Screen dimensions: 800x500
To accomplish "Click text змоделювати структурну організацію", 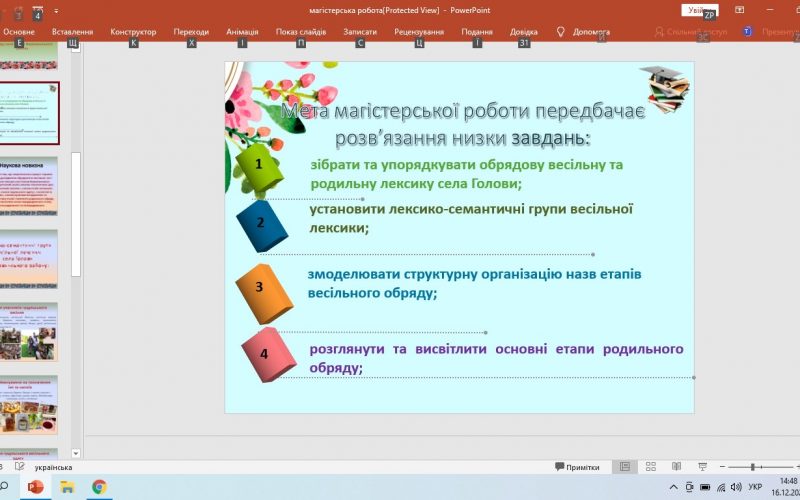I will click(x=474, y=283).
